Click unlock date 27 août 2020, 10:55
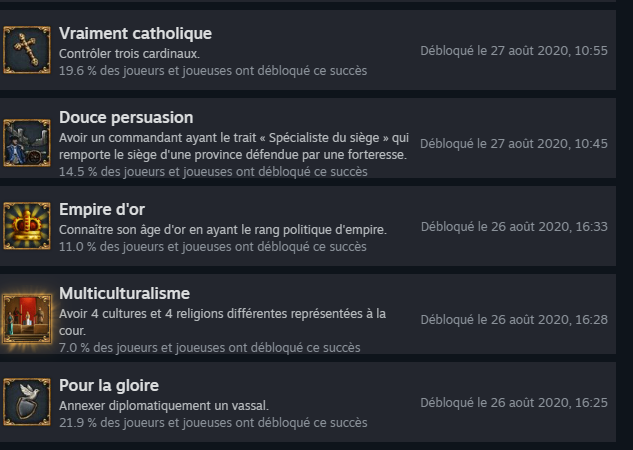 pyautogui.click(x=514, y=51)
